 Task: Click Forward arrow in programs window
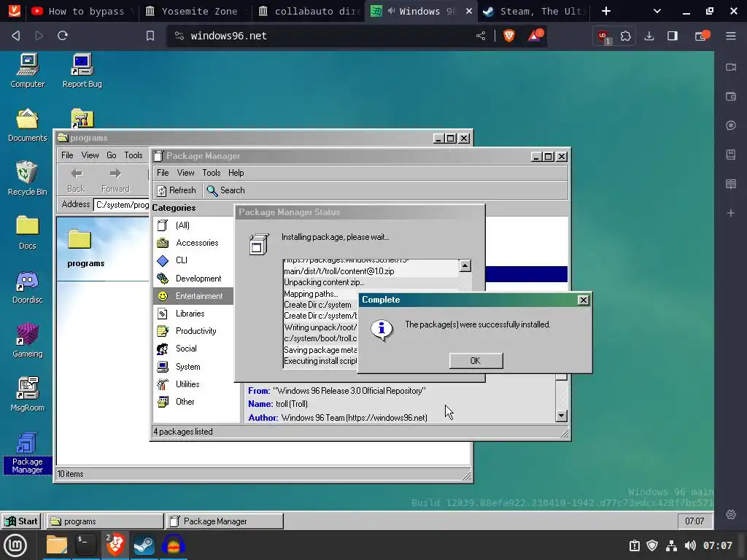pyautogui.click(x=115, y=180)
